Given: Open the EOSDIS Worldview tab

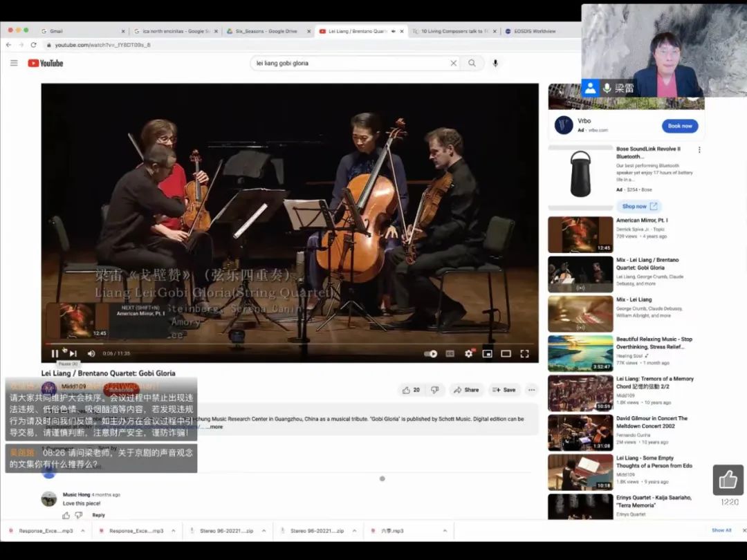Looking at the screenshot, I should pyautogui.click(x=534, y=31).
